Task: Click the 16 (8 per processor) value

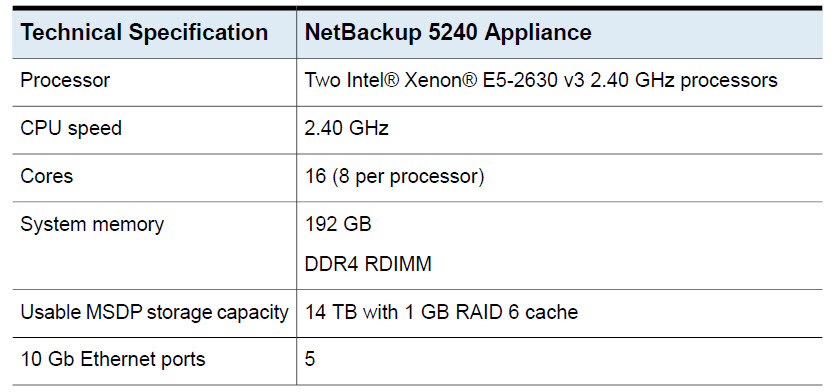Action: pyautogui.click(x=394, y=177)
